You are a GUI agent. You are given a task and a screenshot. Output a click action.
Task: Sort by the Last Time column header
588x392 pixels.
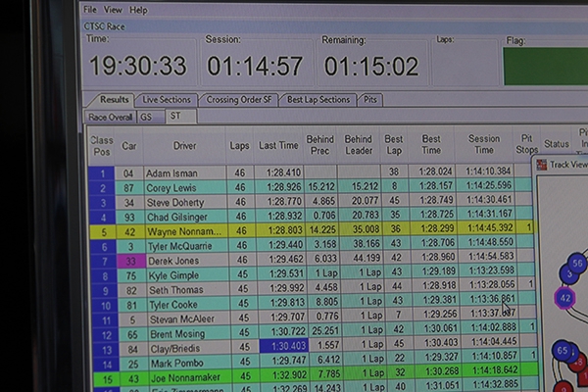pos(279,145)
